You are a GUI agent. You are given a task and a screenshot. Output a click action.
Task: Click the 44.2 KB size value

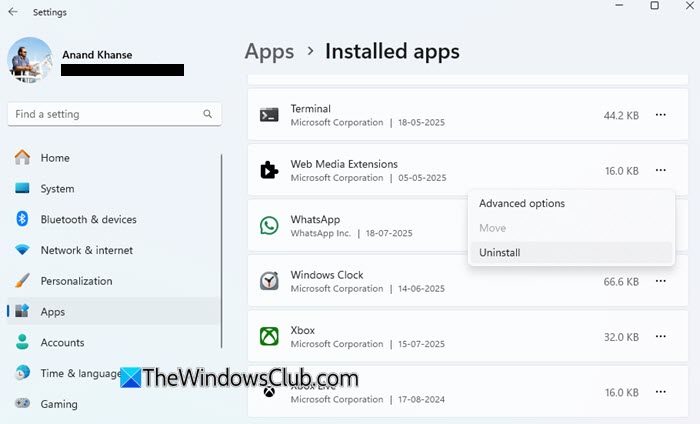click(621, 116)
